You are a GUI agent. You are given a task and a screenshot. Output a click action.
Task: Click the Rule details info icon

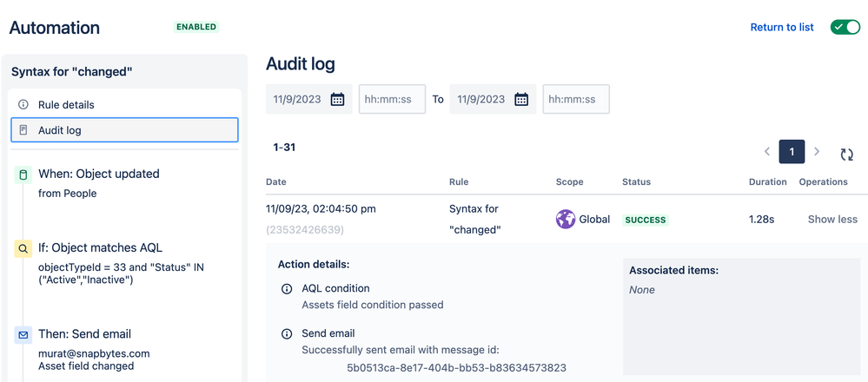(23, 104)
